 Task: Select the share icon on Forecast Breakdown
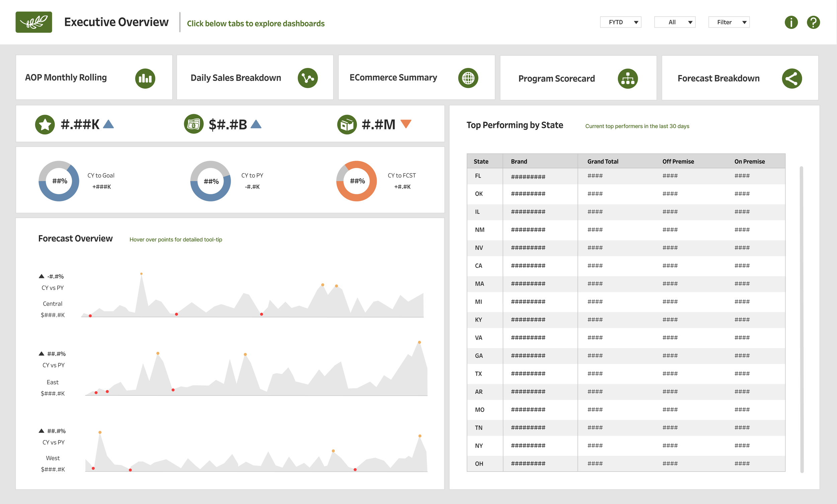point(792,78)
